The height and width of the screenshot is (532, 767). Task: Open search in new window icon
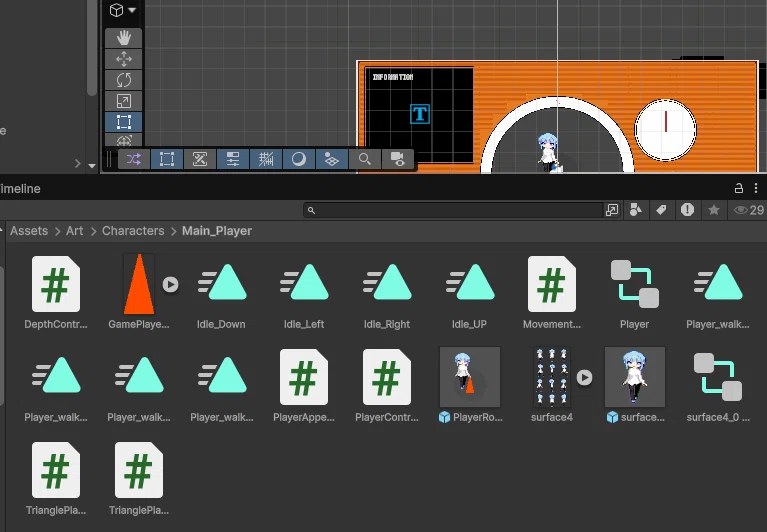[612, 210]
